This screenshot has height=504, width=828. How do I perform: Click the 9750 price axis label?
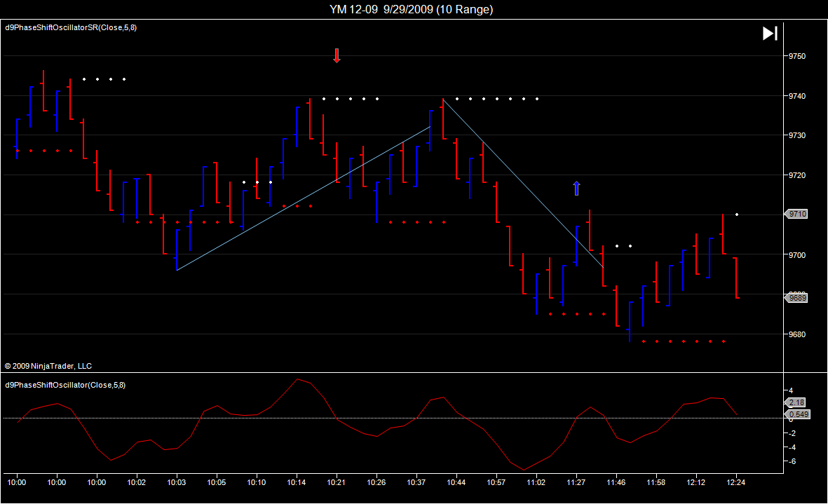(797, 56)
